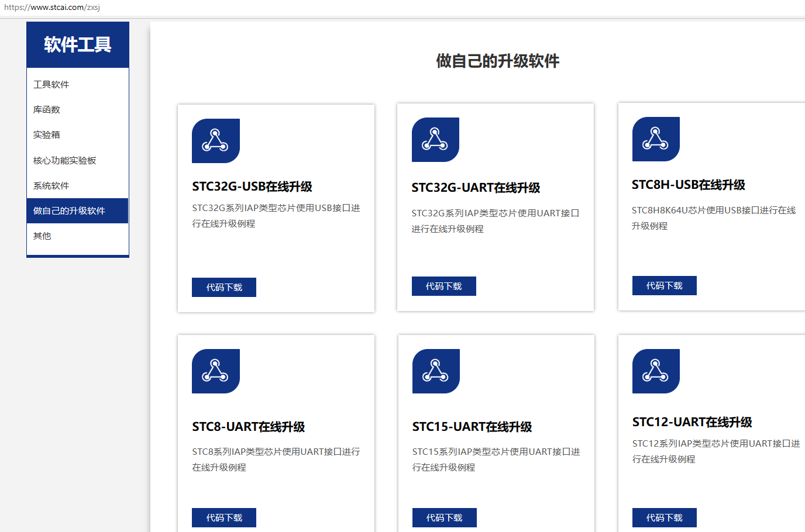Screen dimensions: 805x532
Task: Click the 软件工具 sidebar header
Action: [x=78, y=44]
